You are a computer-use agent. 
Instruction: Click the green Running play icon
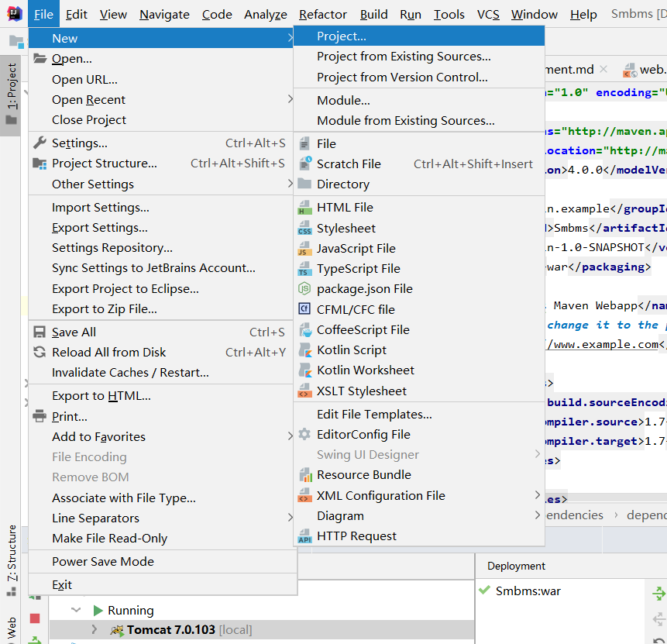pos(98,611)
